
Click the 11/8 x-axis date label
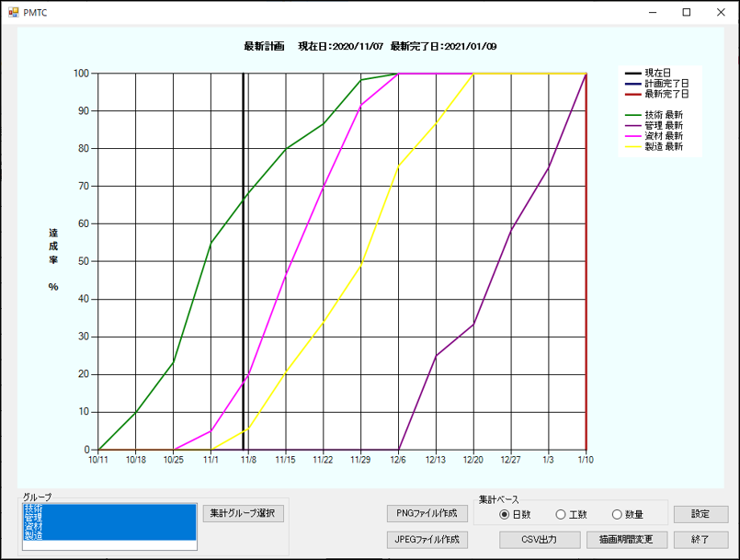248,460
